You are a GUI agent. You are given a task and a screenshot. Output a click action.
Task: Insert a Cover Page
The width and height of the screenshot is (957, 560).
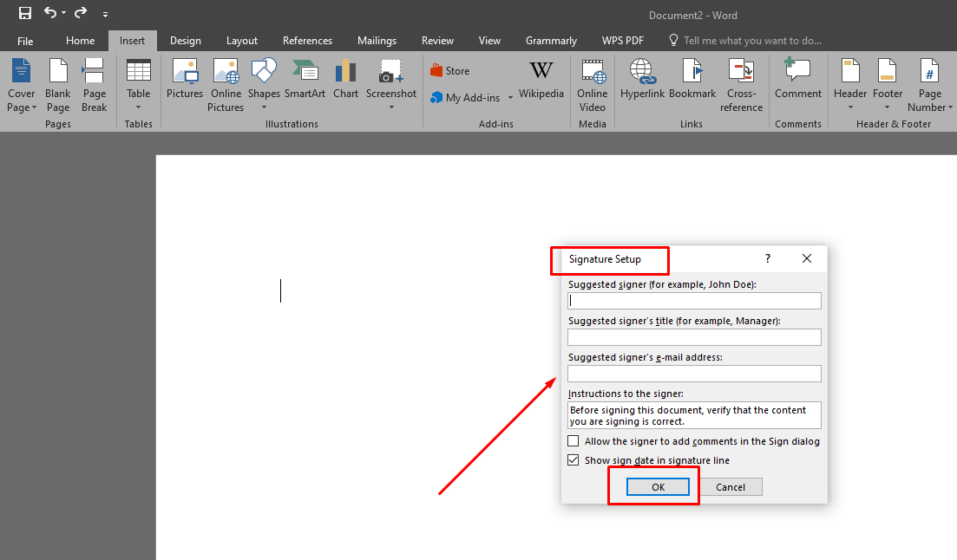21,84
